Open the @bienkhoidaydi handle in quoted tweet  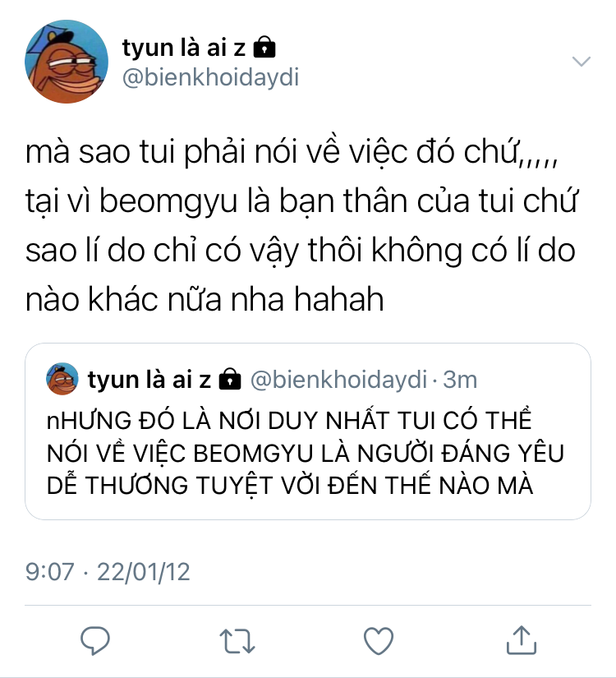pyautogui.click(x=339, y=380)
